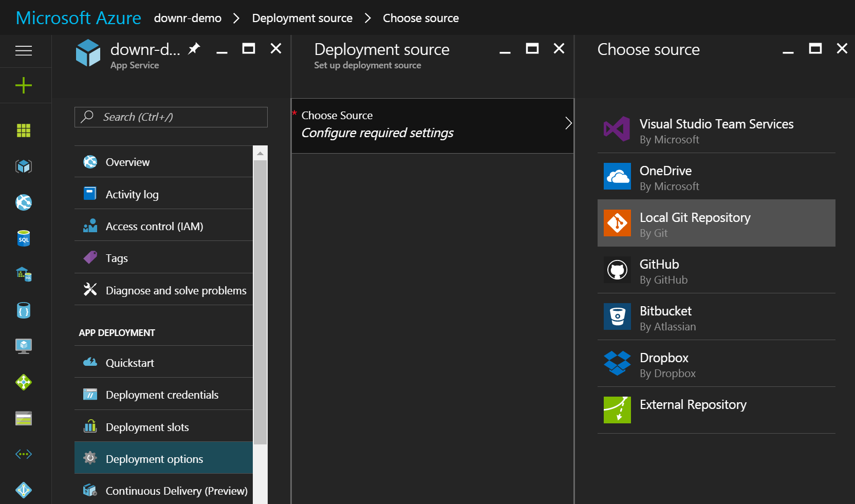
Task: Open the Load balancers diamond icon in sidebar
Action: pyautogui.click(x=24, y=382)
